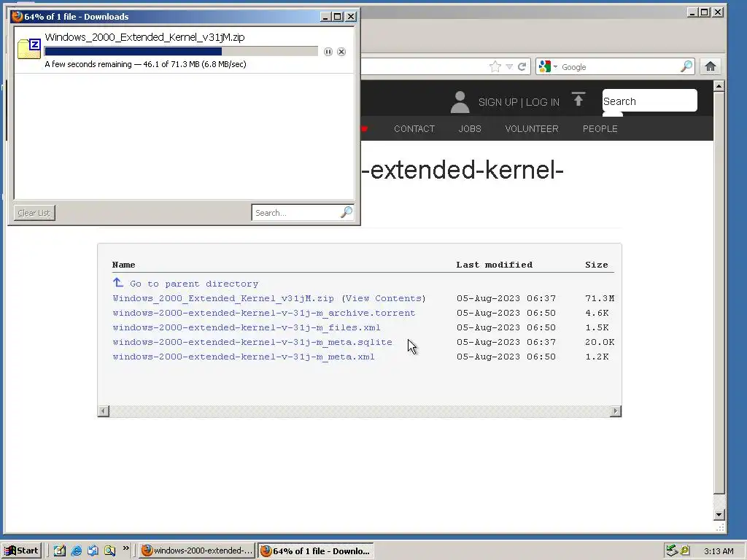Image resolution: width=747 pixels, height=560 pixels.
Task: Focus the Downloads window search field
Action: point(295,213)
